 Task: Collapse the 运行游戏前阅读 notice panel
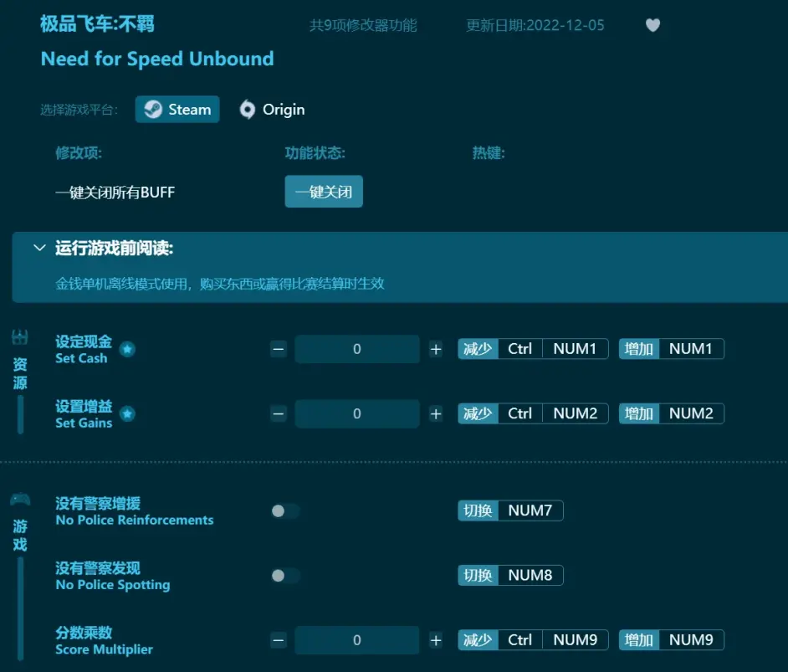point(39,248)
